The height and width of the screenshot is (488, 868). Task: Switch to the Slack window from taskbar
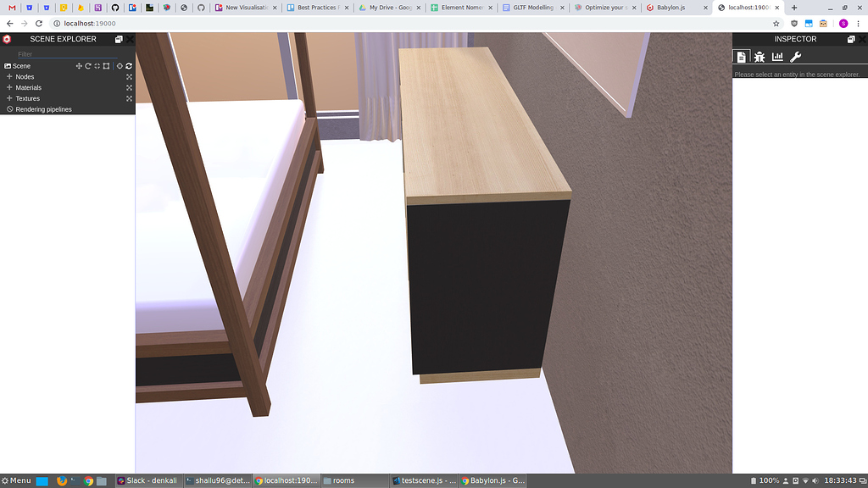click(151, 480)
